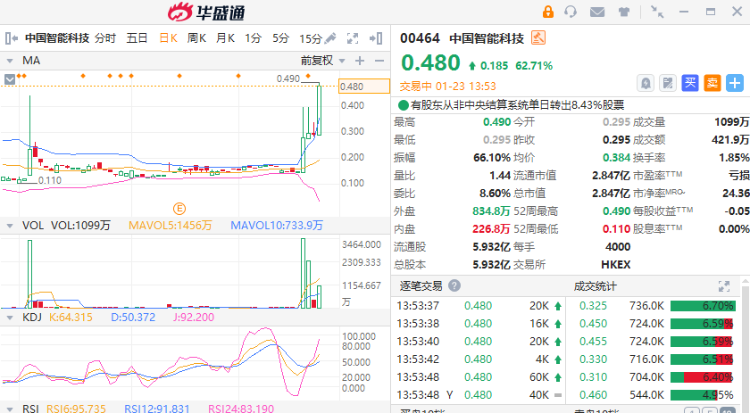The image size is (750, 413).
Task: Select the 5分 five-minute chart tab
Action: [x=281, y=38]
